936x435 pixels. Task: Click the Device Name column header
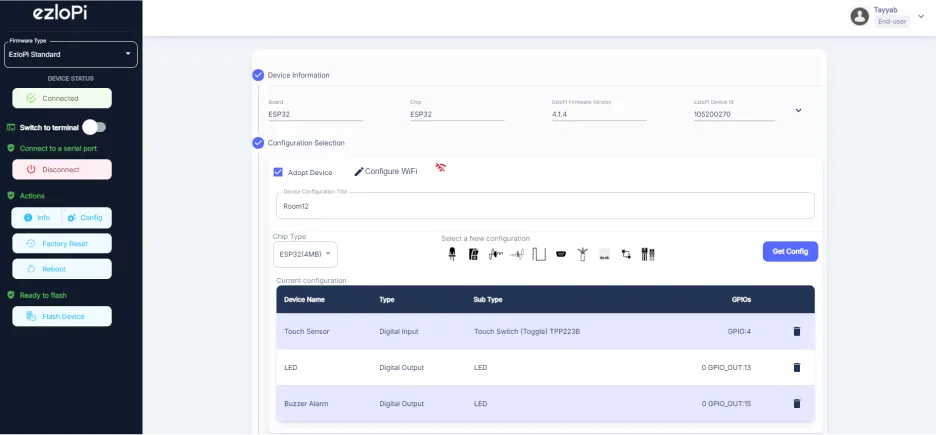tap(304, 300)
